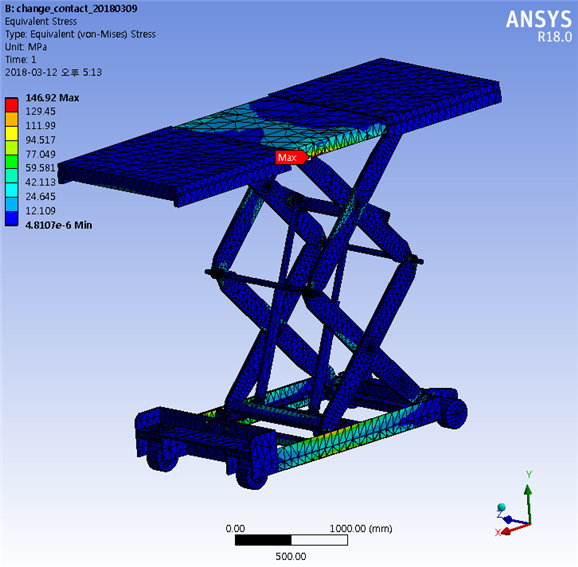Click legend value 42.113
Viewport: 578px width, 567px height.
pyautogui.click(x=40, y=182)
